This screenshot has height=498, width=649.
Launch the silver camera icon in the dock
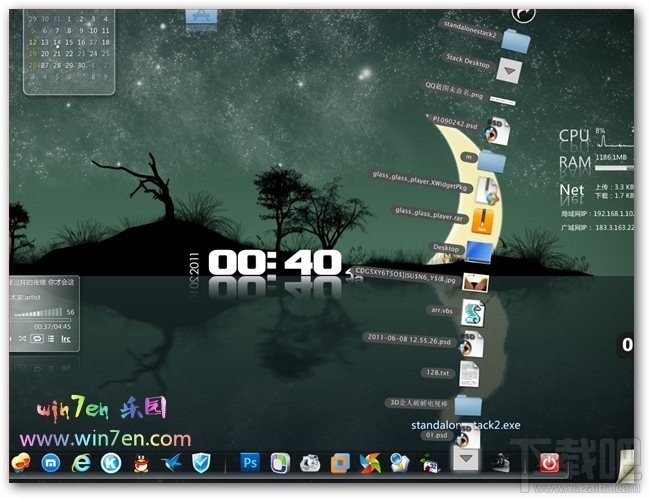click(310, 463)
